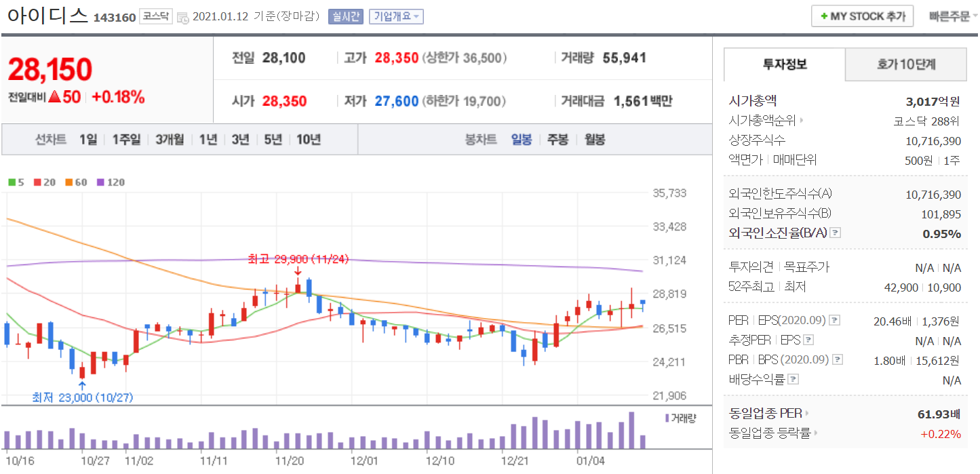The height and width of the screenshot is (474, 980).
Task: Show the 3개월 line chart
Action: [169, 140]
